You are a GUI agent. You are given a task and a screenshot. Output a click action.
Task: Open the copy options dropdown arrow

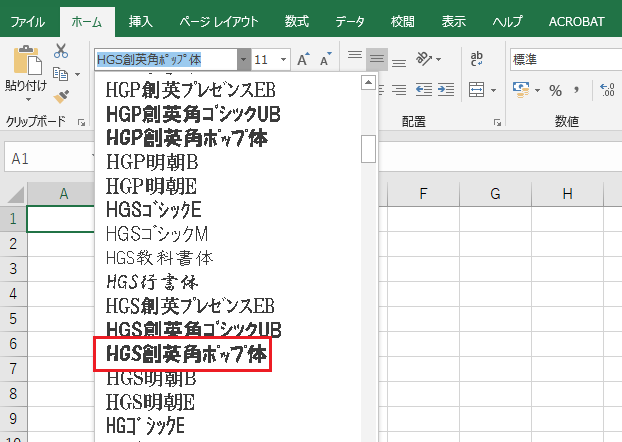point(77,74)
